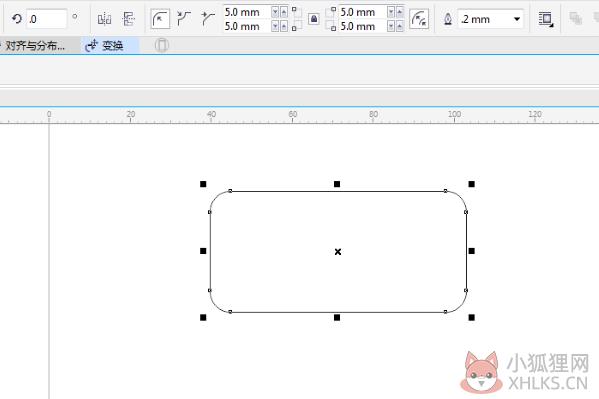The width and height of the screenshot is (599, 399).
Task: Click the corner node at bottom edge's left end
Action: tap(230, 312)
